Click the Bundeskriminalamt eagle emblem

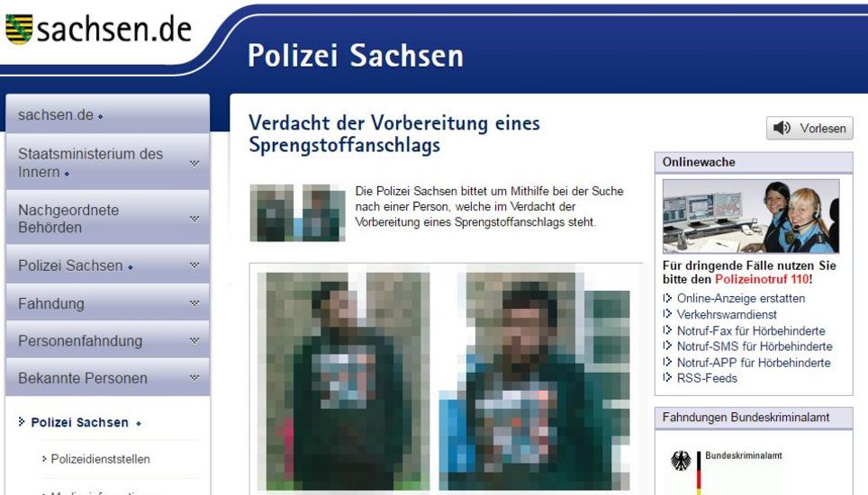[681, 460]
